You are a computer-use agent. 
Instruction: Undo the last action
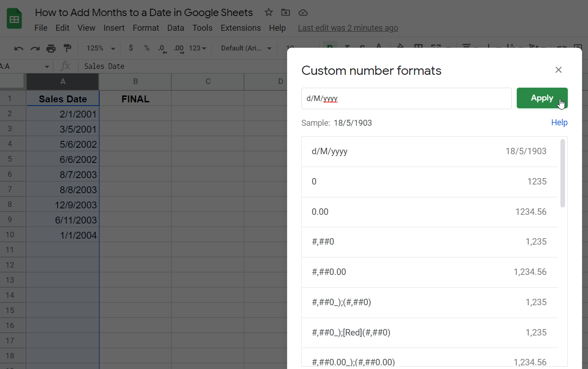click(x=18, y=48)
